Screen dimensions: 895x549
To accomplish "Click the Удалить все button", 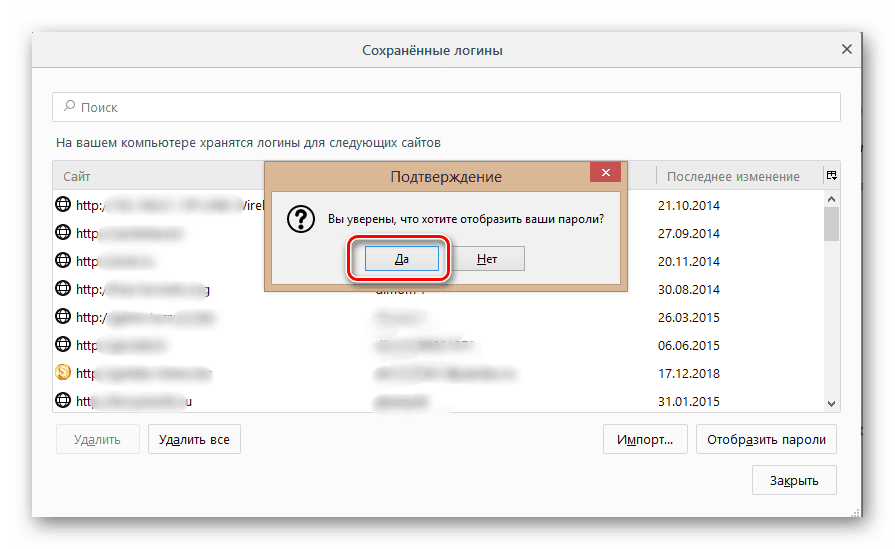I will click(194, 439).
